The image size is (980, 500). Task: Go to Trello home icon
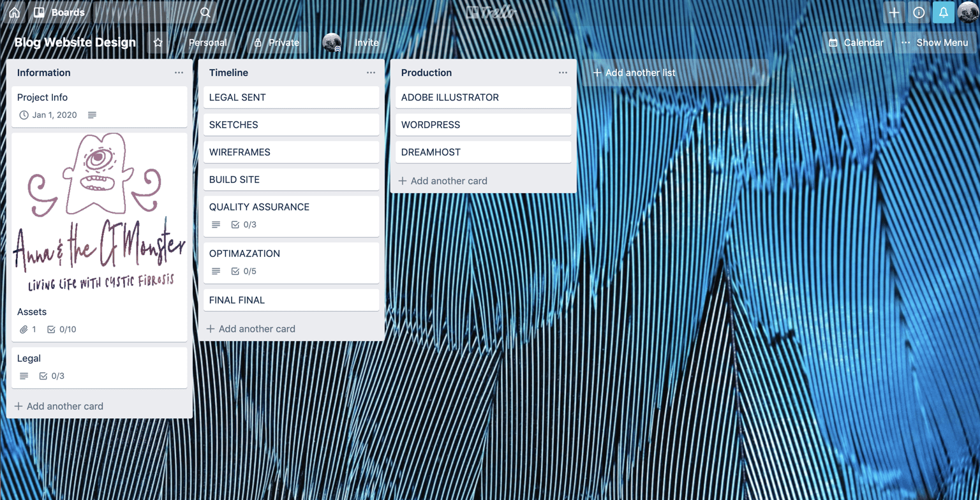14,12
